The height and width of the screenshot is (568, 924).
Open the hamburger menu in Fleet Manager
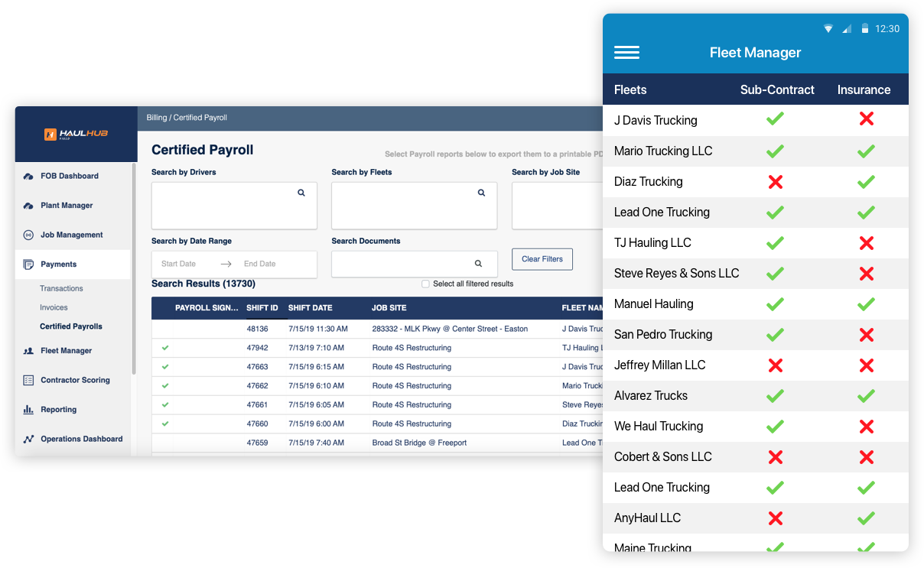tap(626, 53)
